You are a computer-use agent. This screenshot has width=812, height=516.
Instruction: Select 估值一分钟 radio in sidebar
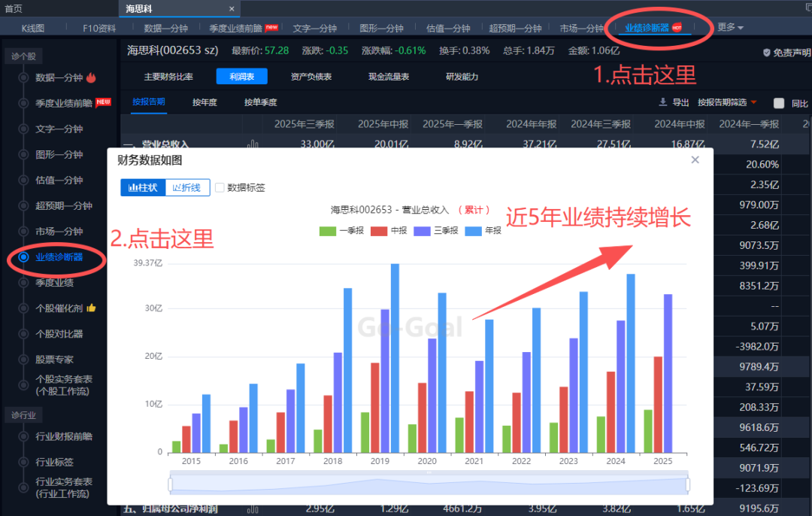23,181
